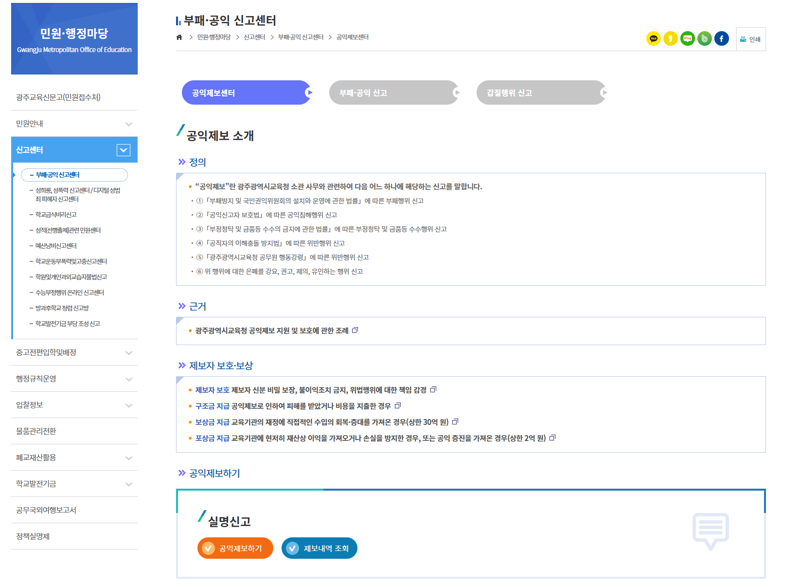The height and width of the screenshot is (587, 800).
Task: Switch to the 부패·공익 신고 tab
Action: (x=393, y=93)
